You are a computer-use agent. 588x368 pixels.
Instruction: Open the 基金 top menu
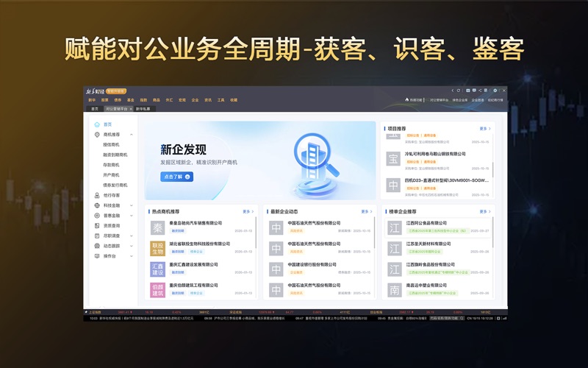click(131, 100)
